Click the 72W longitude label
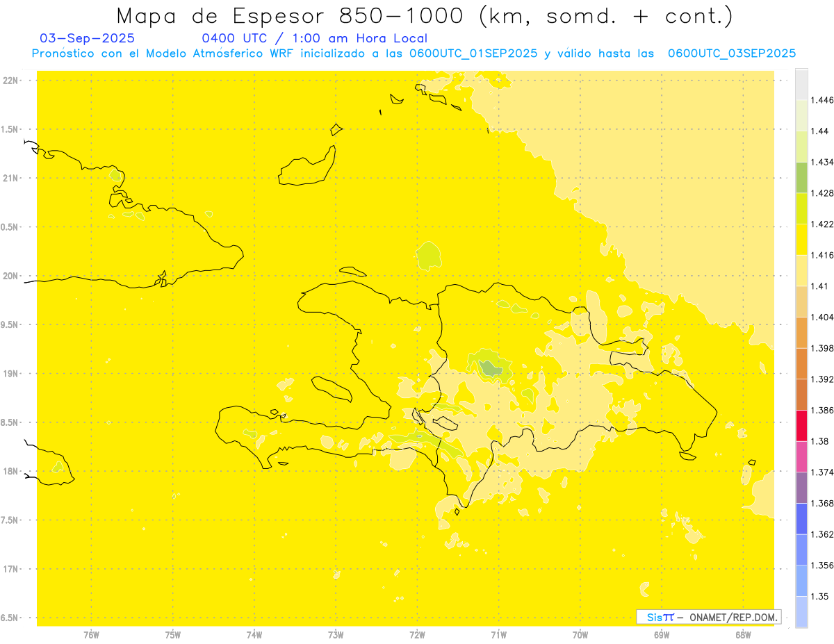Image resolution: width=834 pixels, height=644 pixels. tap(417, 635)
